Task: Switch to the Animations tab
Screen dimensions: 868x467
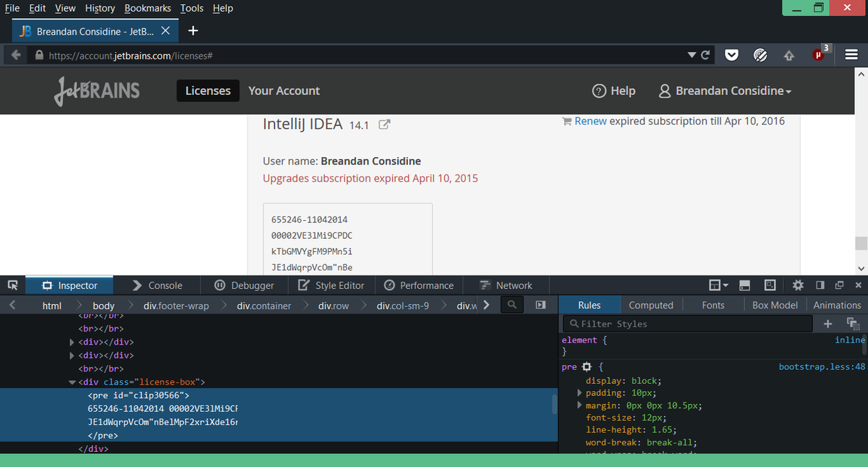Action: tap(837, 306)
